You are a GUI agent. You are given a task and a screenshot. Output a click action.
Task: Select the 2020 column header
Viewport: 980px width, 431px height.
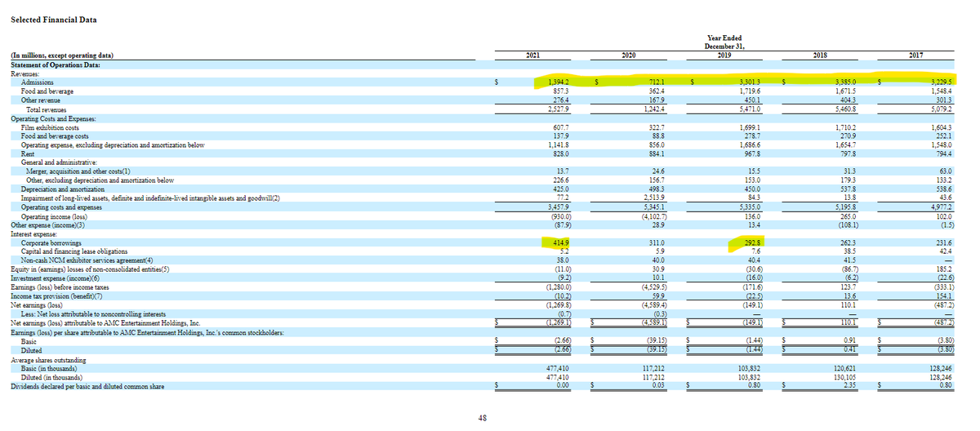(x=629, y=56)
